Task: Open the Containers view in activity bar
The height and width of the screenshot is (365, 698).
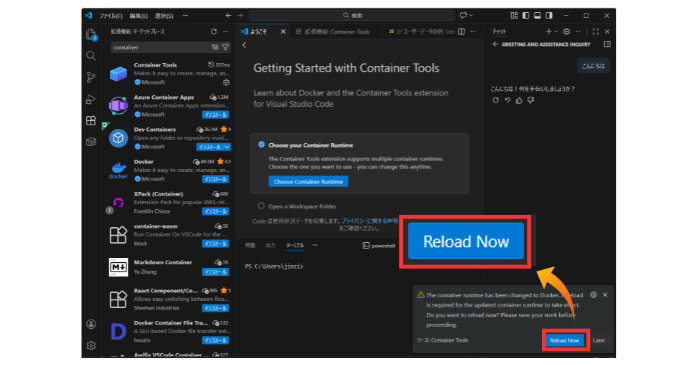Action: pyautogui.click(x=91, y=142)
